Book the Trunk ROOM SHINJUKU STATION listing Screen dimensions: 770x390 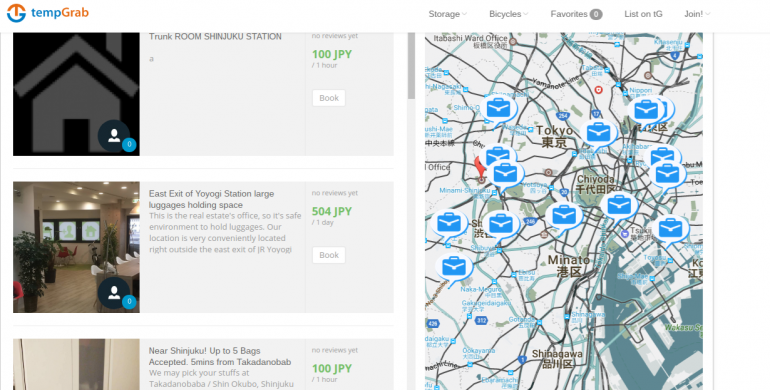click(329, 98)
